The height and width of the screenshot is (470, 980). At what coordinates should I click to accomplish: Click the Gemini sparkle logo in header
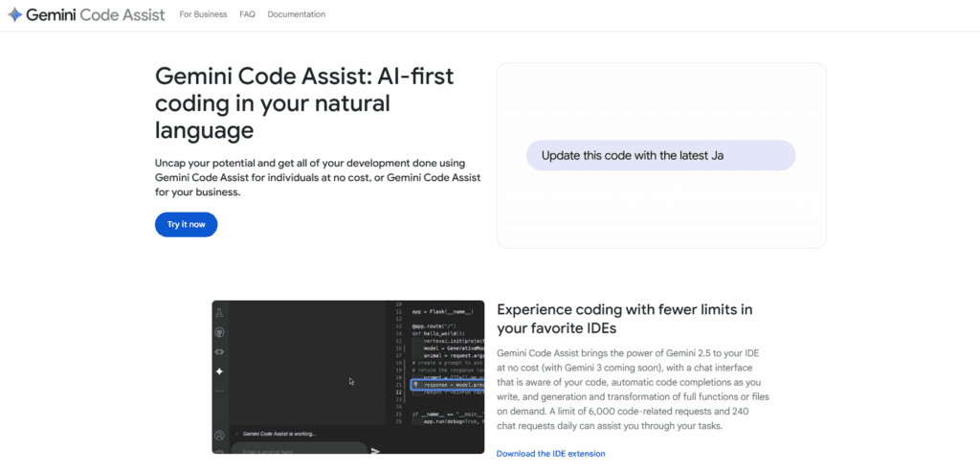click(x=15, y=14)
